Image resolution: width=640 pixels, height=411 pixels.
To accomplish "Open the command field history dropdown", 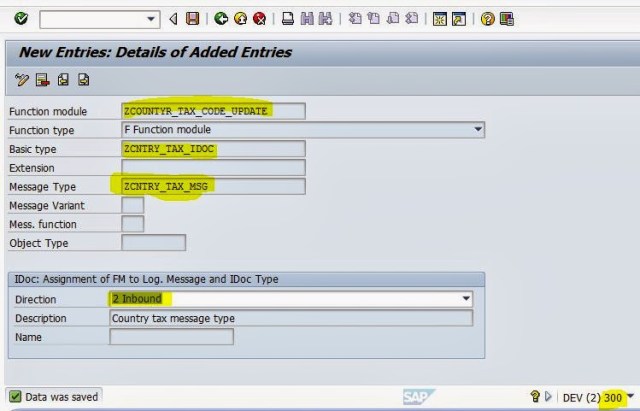I will point(151,19).
